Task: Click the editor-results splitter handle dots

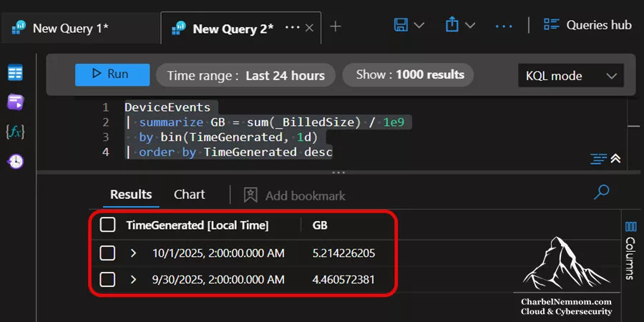Action: tap(338, 173)
